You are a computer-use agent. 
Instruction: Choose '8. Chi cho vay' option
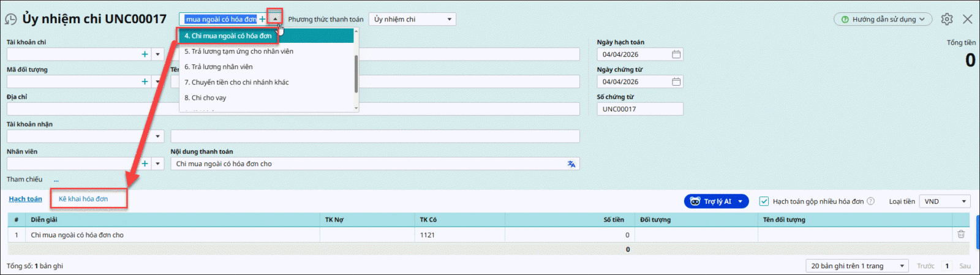(205, 98)
